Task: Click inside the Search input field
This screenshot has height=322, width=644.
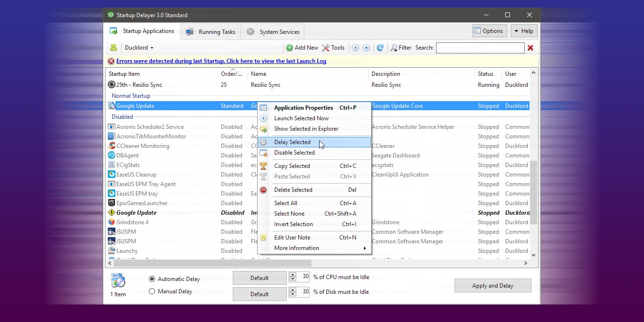Action: (480, 48)
